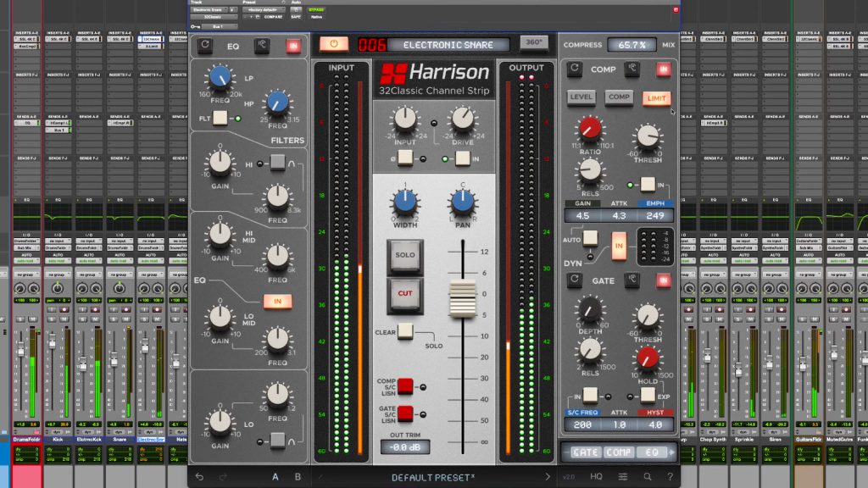Toggle the phase invert (ø) switch

pos(405,158)
